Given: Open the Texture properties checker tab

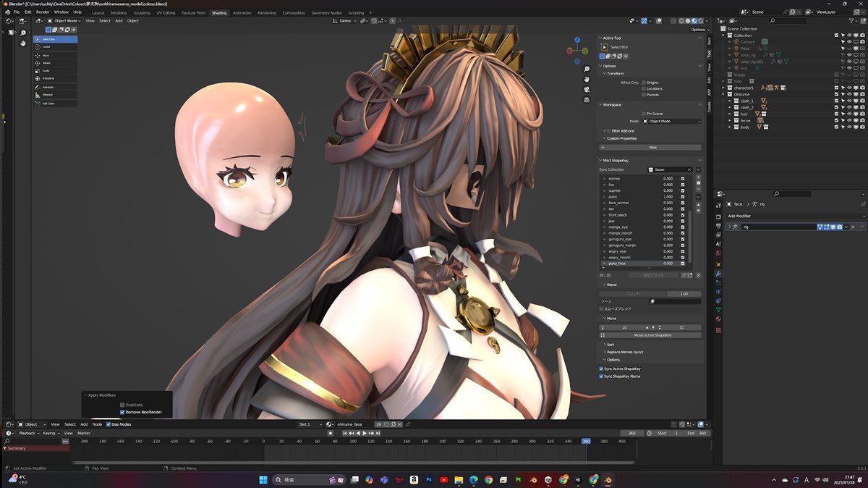Looking at the screenshot, I should point(718,330).
